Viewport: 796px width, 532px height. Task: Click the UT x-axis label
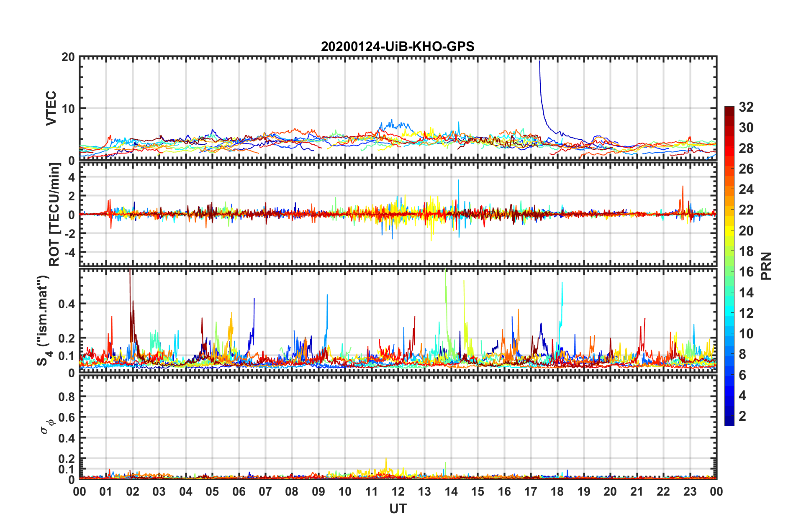pos(398,509)
